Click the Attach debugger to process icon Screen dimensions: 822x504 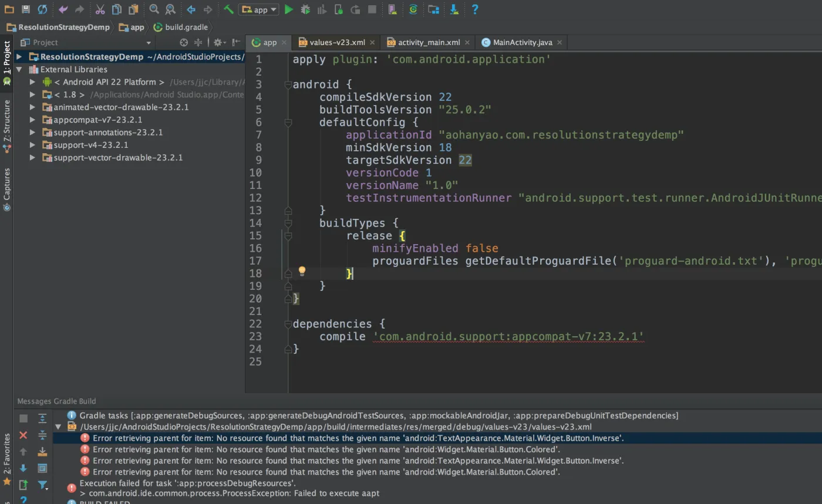point(338,9)
